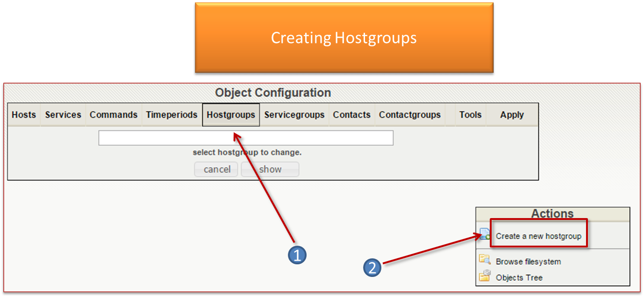This screenshot has height=297, width=644.
Task: Open the Servicegroups tab
Action: pos(294,115)
